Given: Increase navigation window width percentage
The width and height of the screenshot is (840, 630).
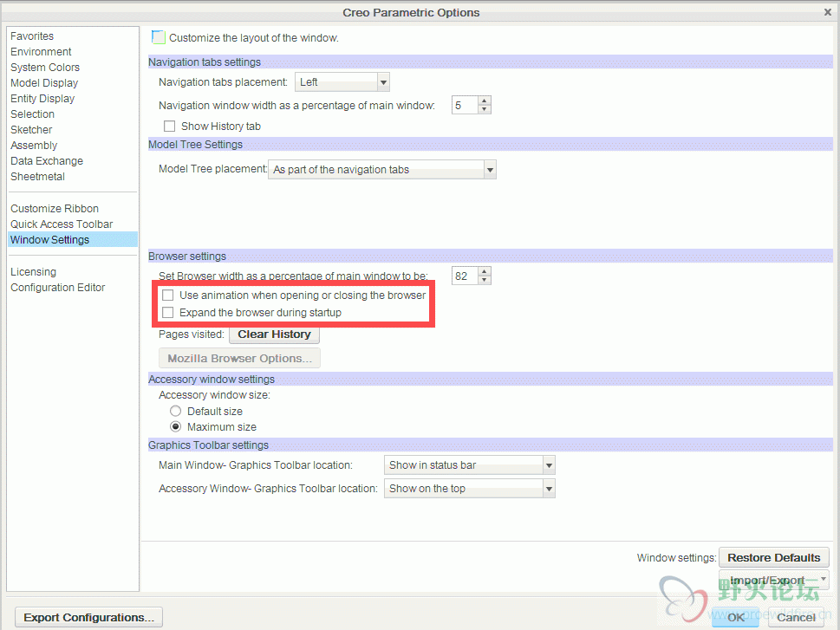Looking at the screenshot, I should [x=485, y=101].
